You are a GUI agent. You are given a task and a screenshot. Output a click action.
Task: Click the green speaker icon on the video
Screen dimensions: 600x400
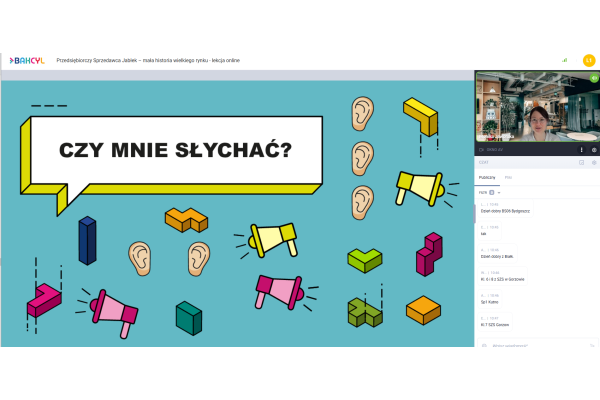coord(592,76)
